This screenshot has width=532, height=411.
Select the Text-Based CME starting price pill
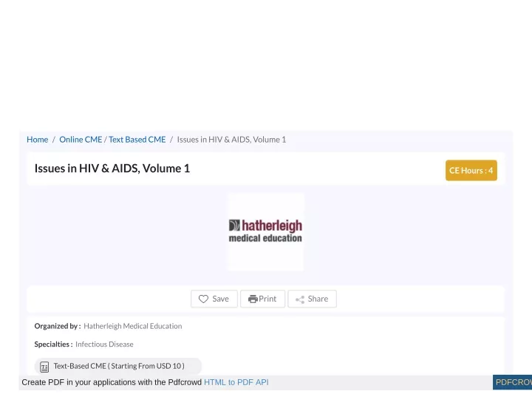click(x=118, y=366)
